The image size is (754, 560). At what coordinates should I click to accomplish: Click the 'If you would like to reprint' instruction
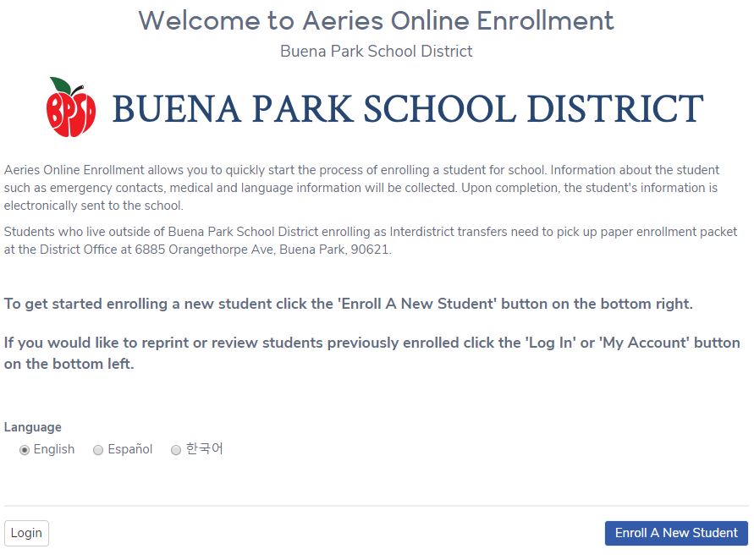pyautogui.click(x=372, y=353)
